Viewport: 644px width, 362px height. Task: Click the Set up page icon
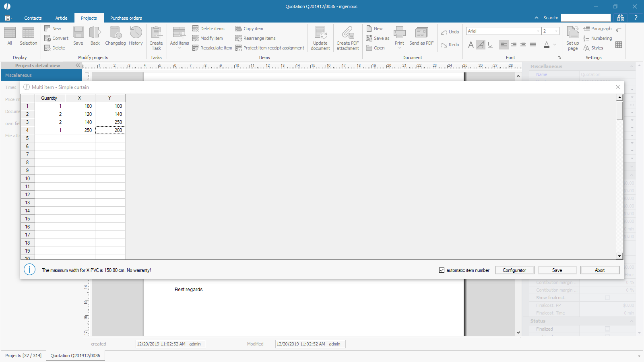click(572, 33)
